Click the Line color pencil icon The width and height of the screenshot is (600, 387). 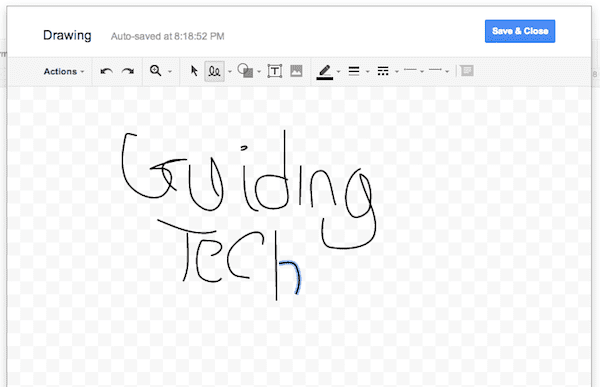(324, 72)
